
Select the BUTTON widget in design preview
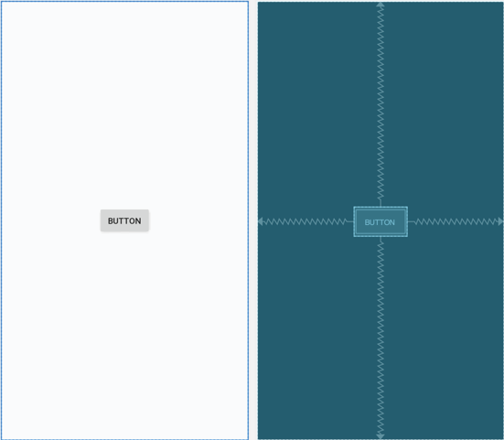(x=124, y=220)
